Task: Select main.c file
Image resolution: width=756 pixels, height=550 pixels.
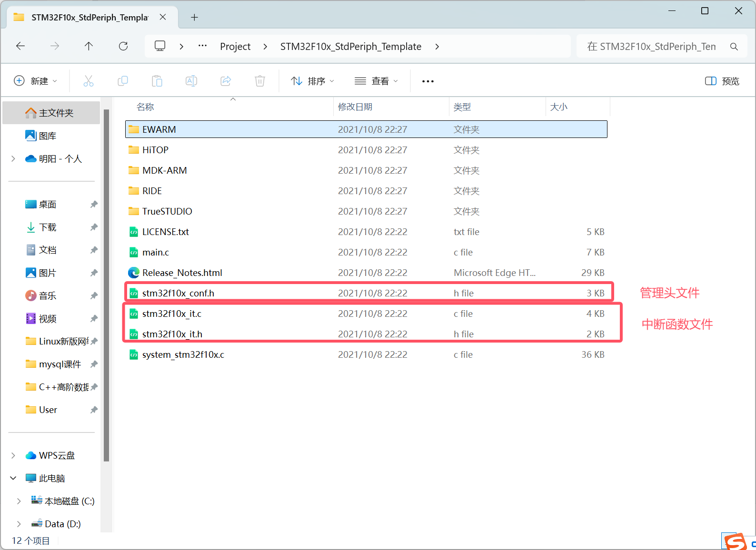Action: (366, 252)
